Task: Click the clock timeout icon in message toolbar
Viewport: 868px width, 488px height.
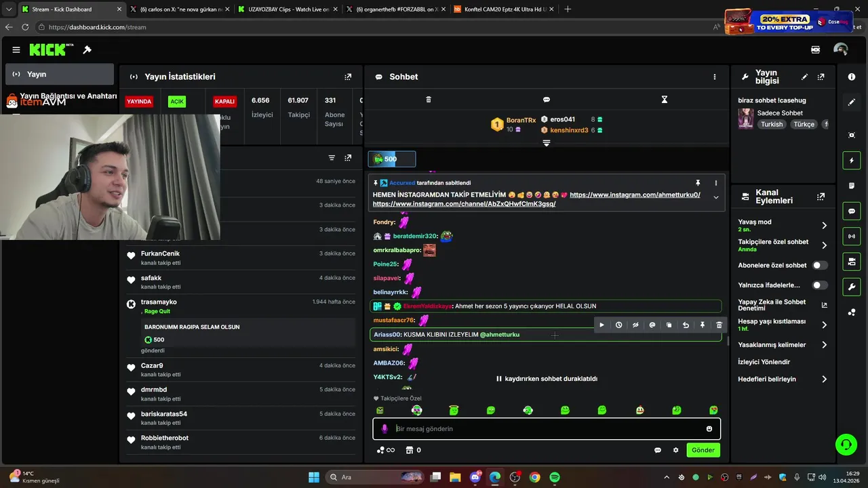Action: pyautogui.click(x=618, y=325)
